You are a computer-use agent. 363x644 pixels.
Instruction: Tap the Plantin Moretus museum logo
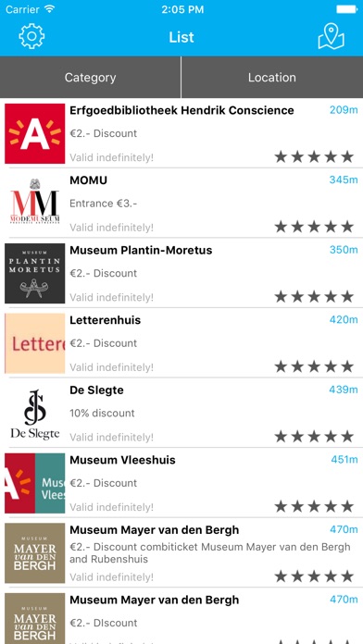(35, 273)
